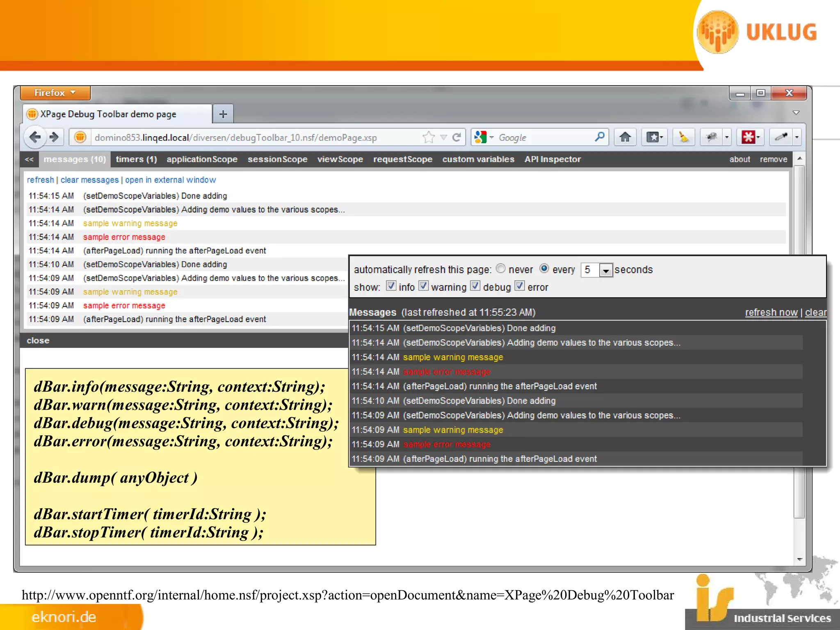Open the list all tabs arrow

796,112
